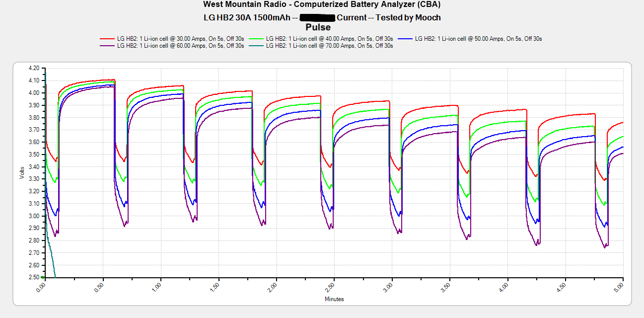Click the blue 50.00 Amps legend line
The image size is (644, 318).
[405, 39]
